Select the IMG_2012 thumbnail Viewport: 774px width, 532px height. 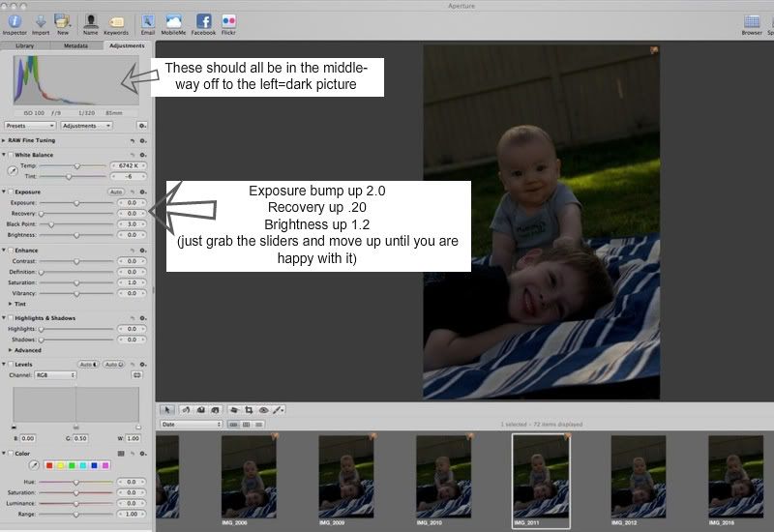point(638,476)
